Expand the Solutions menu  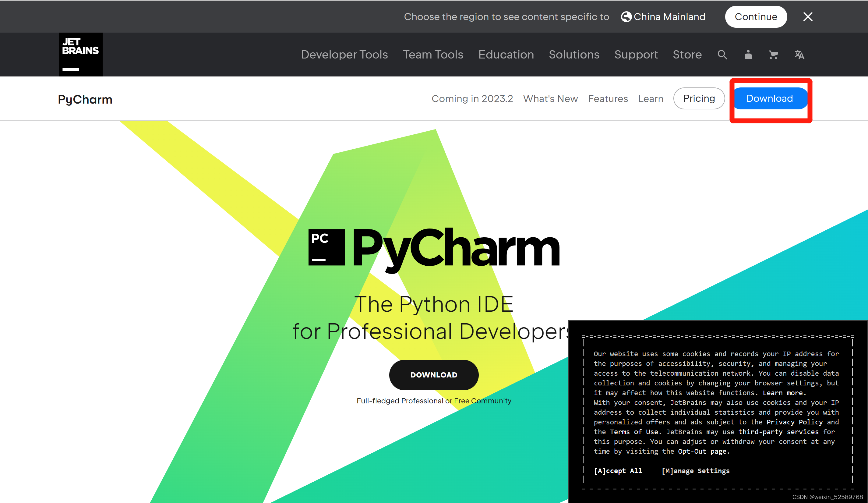pyautogui.click(x=574, y=55)
